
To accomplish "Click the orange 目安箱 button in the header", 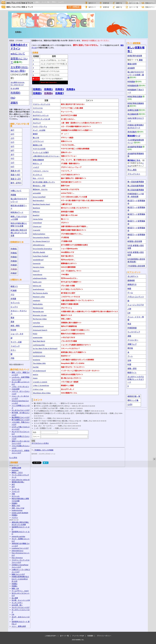I will 74,7.
